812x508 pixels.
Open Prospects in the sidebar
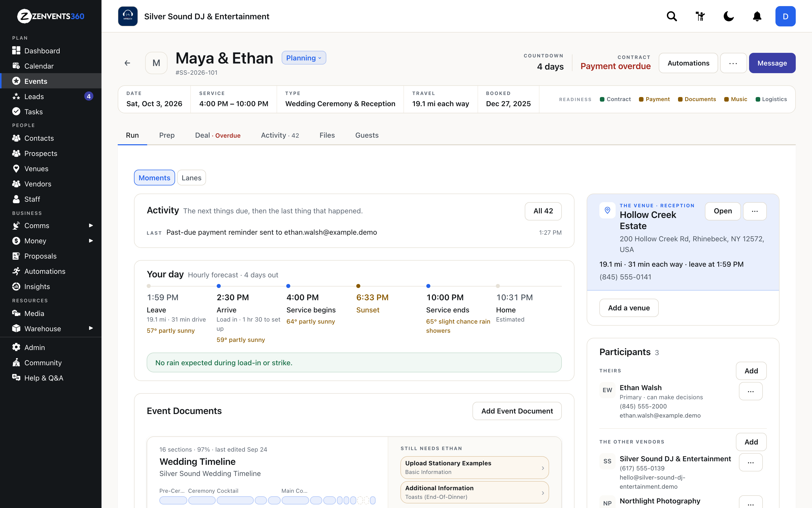point(51,153)
